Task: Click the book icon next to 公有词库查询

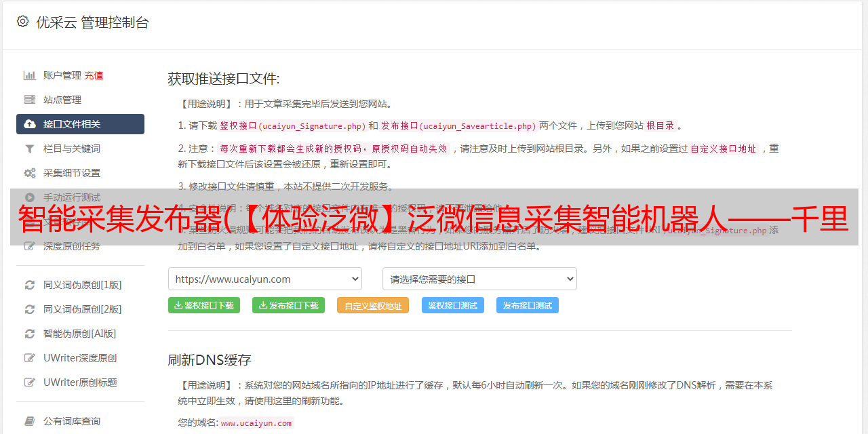Action: click(x=30, y=421)
